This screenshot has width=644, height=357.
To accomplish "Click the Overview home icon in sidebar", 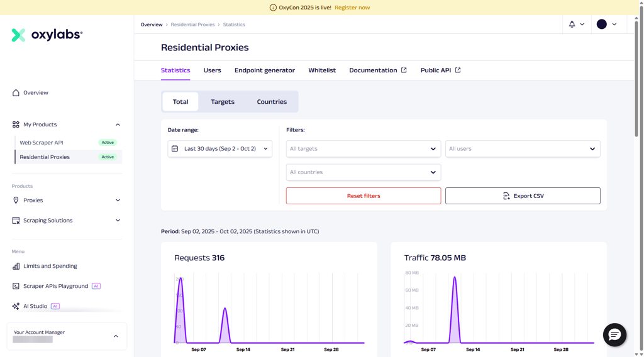I will point(16,93).
